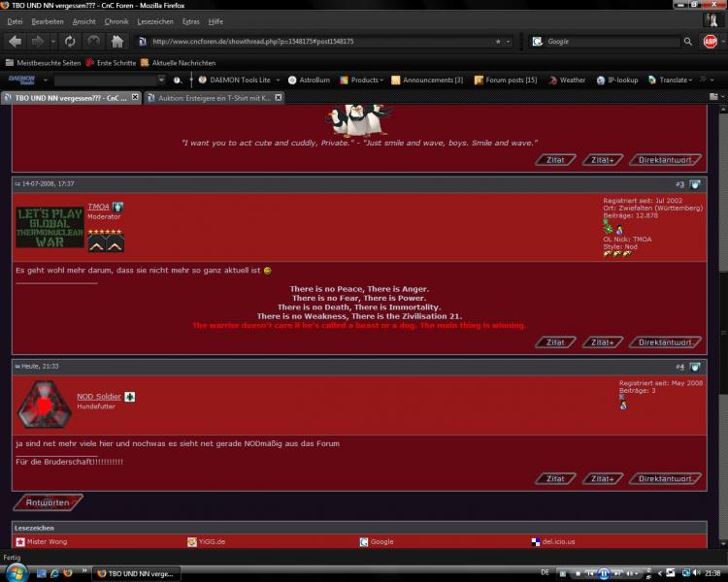The image size is (728, 582).
Task: Open the Lesezeichen menu
Action: [154, 20]
